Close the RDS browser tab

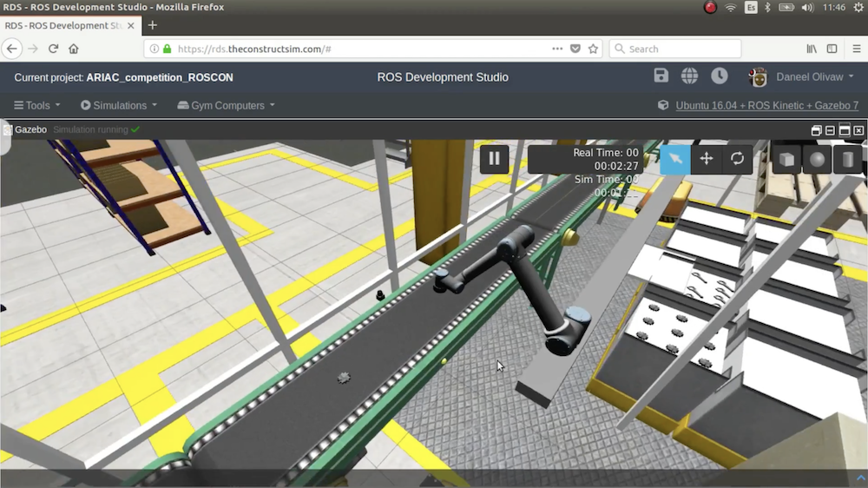click(x=131, y=25)
